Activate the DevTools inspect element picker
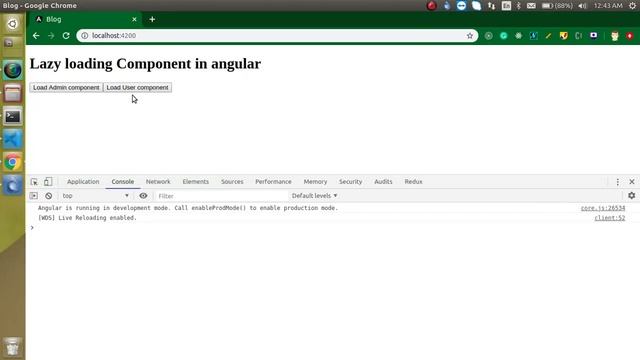Image resolution: width=640 pixels, height=360 pixels. coord(34,182)
